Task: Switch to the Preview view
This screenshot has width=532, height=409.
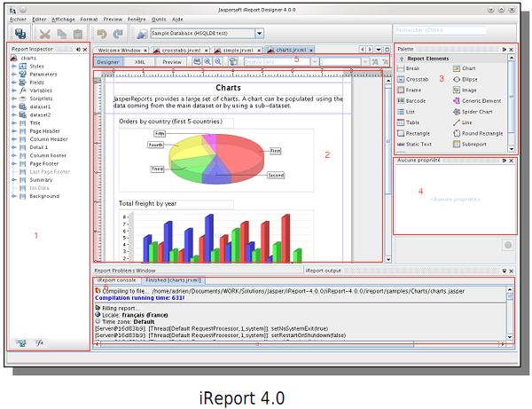Action: click(172, 62)
